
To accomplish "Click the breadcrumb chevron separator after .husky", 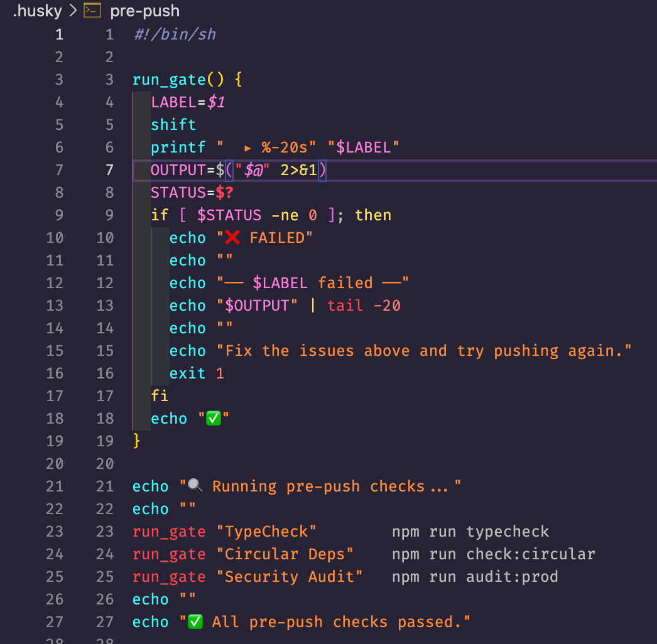I will 73,11.
